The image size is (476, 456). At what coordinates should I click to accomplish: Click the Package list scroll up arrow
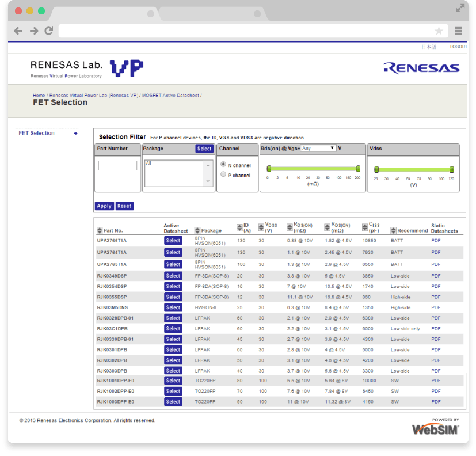[x=208, y=165]
